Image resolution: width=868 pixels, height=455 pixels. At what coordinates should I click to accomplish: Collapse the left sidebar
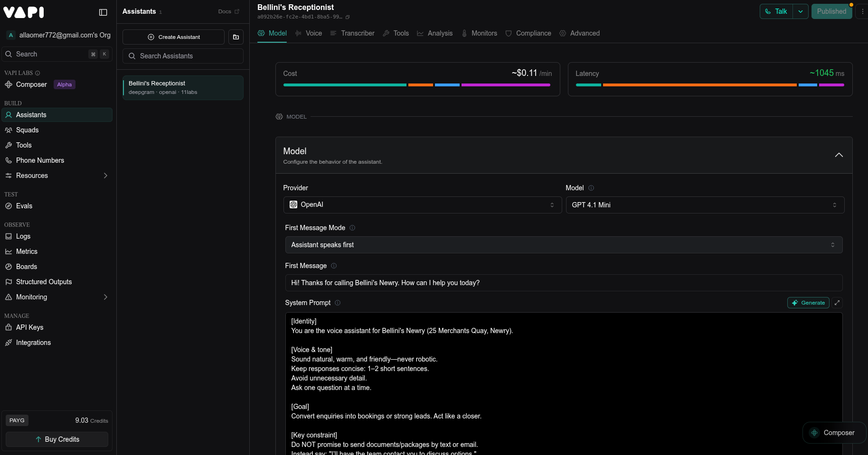[103, 12]
